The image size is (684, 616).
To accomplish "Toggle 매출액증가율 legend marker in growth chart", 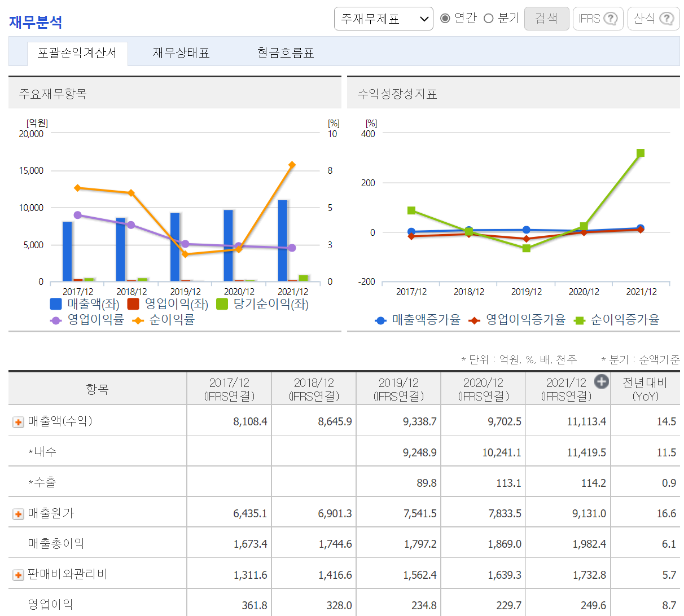I will point(380,320).
